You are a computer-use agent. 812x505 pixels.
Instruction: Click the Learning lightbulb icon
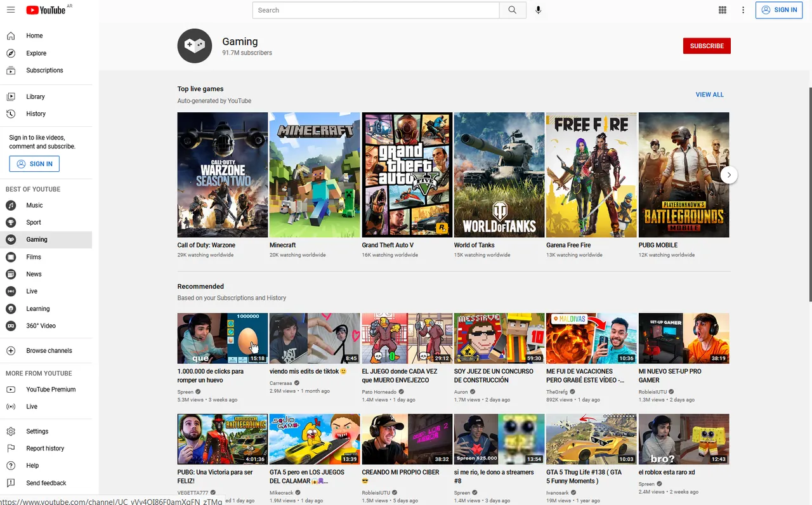coord(11,308)
